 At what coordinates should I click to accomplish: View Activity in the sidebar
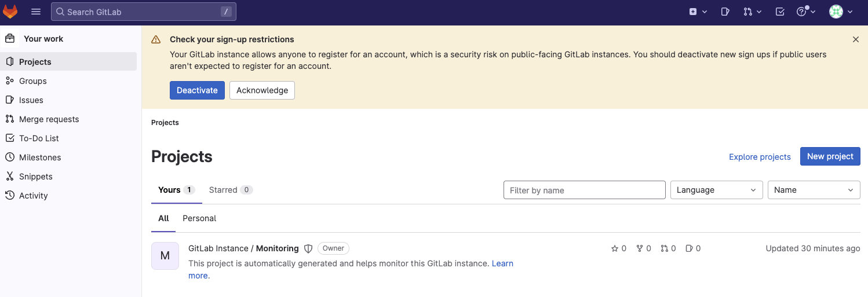tap(68, 196)
